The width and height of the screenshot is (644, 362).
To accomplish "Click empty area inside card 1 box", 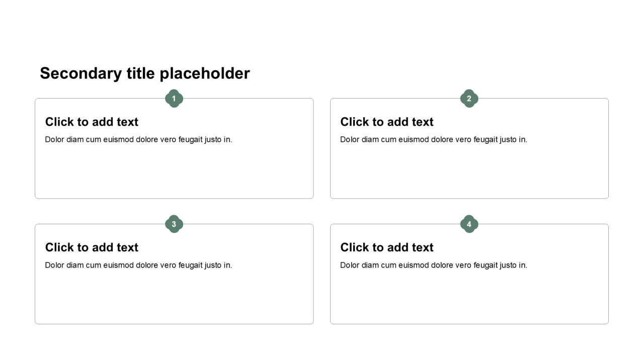I will [174, 173].
